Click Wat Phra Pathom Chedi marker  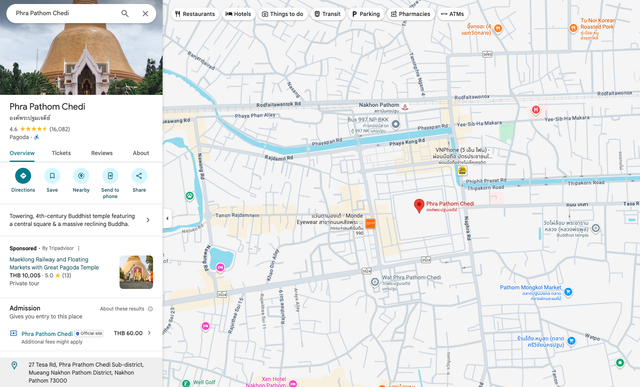375,282
